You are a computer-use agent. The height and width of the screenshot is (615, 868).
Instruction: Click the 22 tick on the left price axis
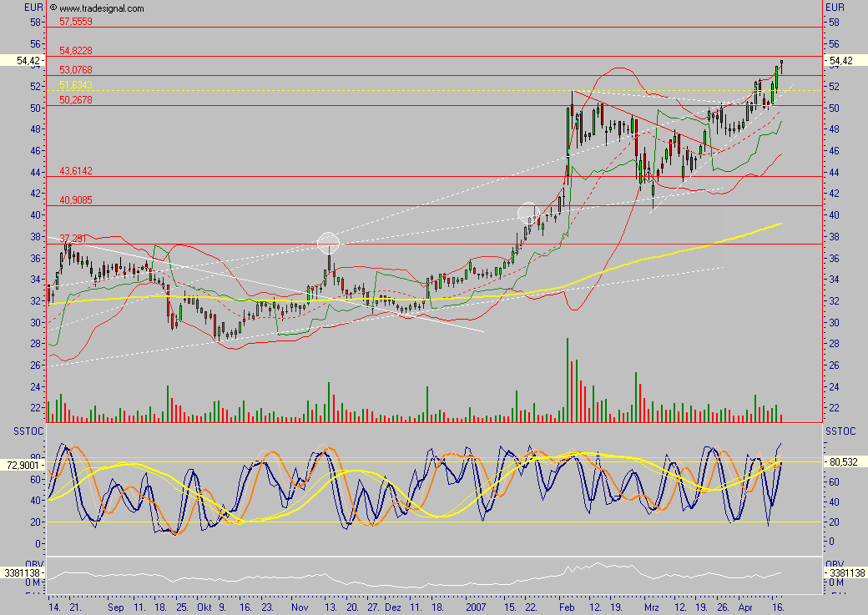(x=35, y=408)
